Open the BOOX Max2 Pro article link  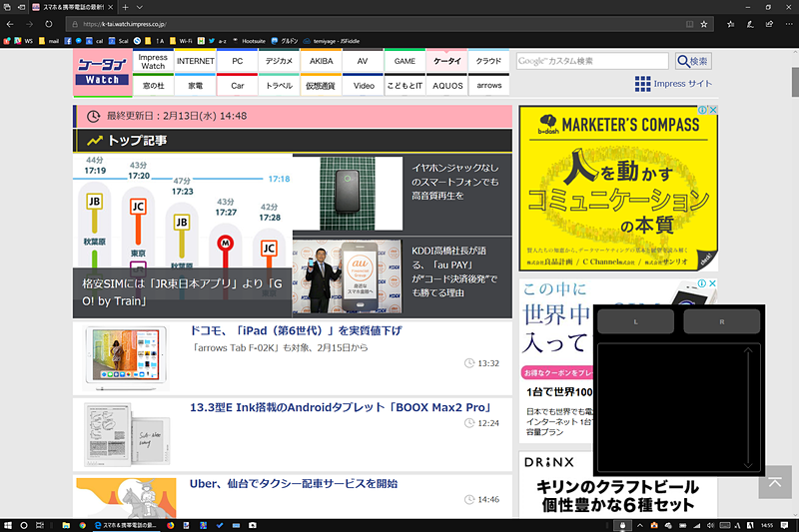(x=341, y=407)
